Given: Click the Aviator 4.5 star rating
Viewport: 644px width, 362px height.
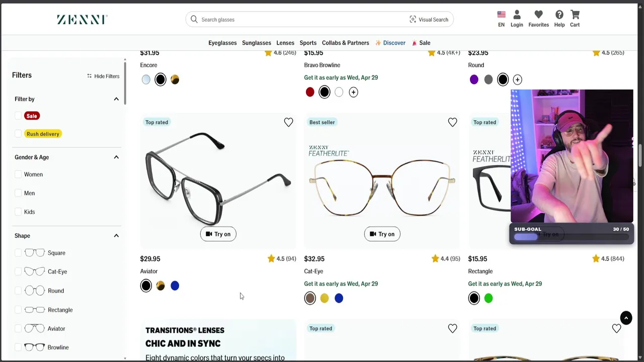Looking at the screenshot, I should pos(282,258).
